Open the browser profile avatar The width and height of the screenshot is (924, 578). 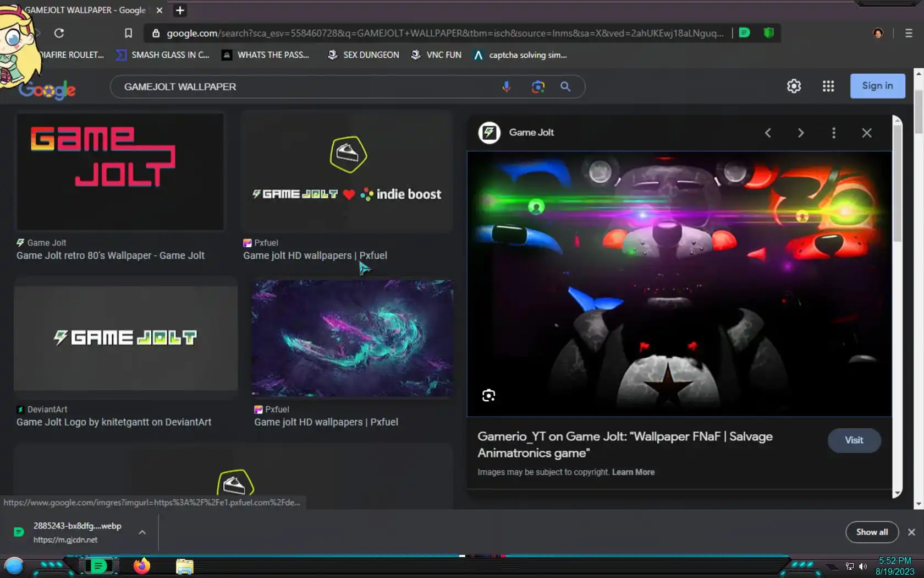pos(878,33)
